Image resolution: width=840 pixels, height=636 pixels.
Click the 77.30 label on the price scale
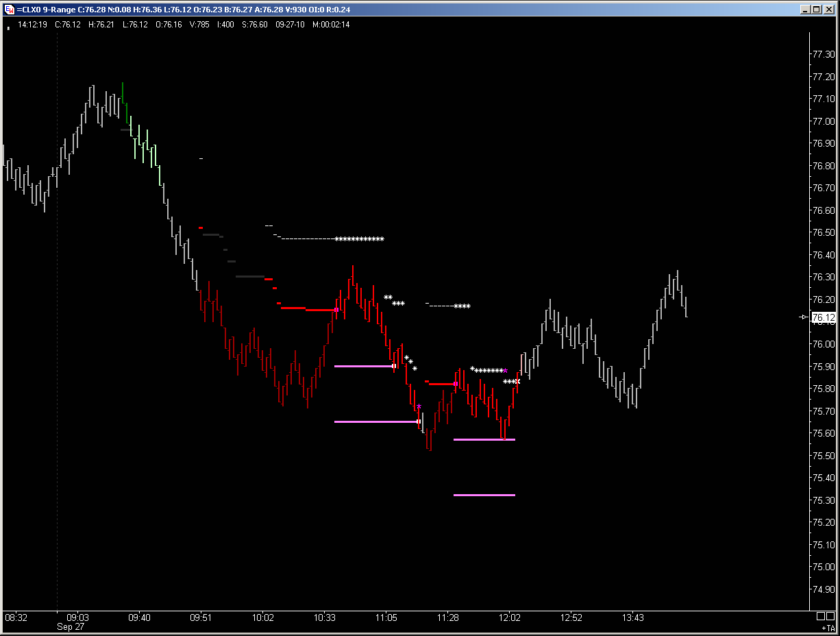pos(823,54)
